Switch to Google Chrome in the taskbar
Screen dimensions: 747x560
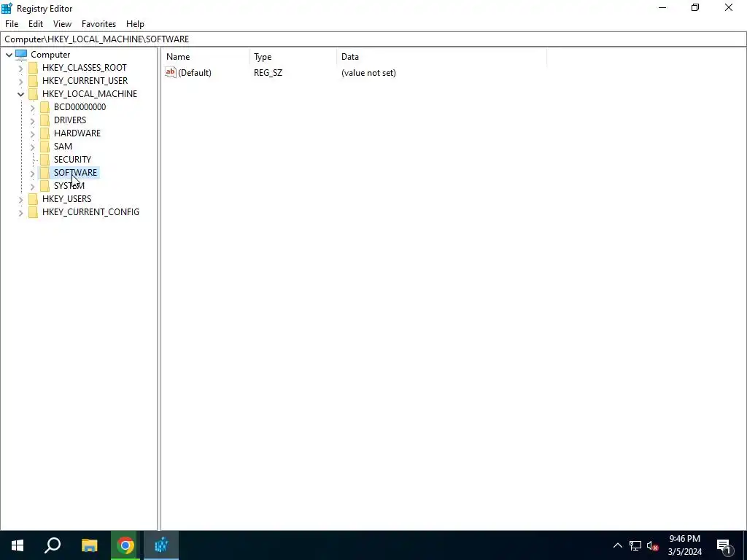click(125, 545)
